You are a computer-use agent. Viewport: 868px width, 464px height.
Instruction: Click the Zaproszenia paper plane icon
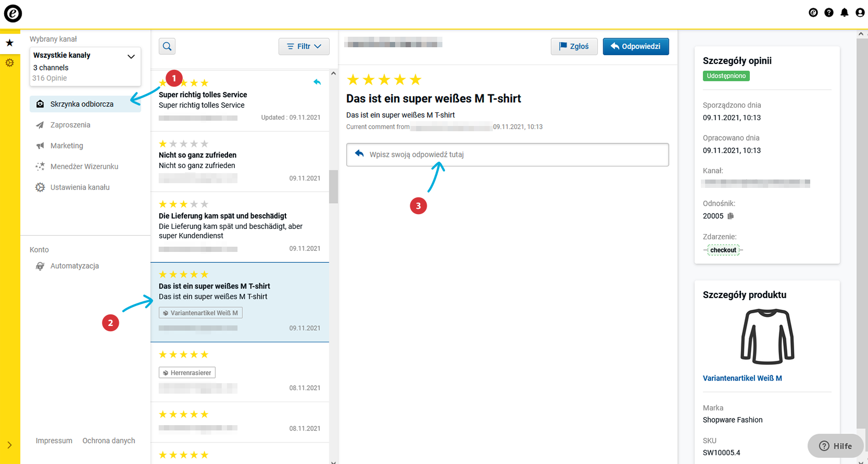click(x=40, y=125)
